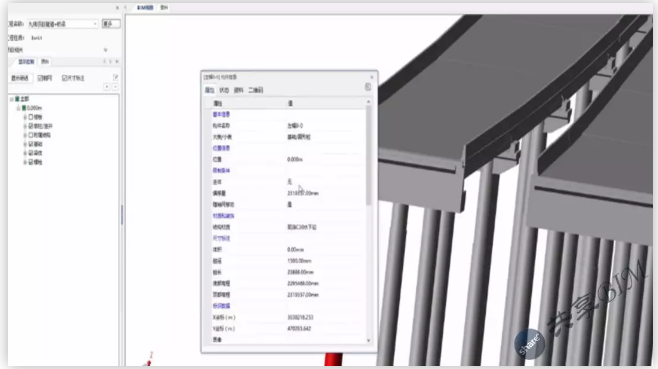This screenshot has width=658, height=369.
Task: Click right arrow button below edit icon
Action: point(115,86)
